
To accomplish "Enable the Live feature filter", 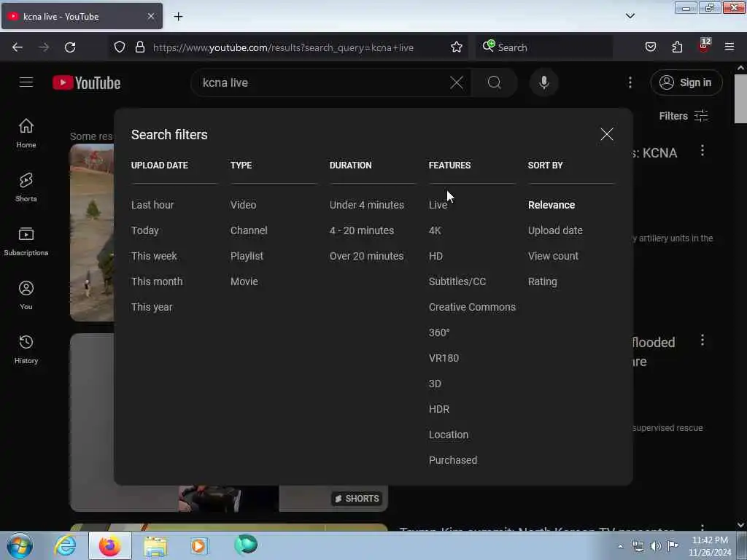I will [x=438, y=205].
